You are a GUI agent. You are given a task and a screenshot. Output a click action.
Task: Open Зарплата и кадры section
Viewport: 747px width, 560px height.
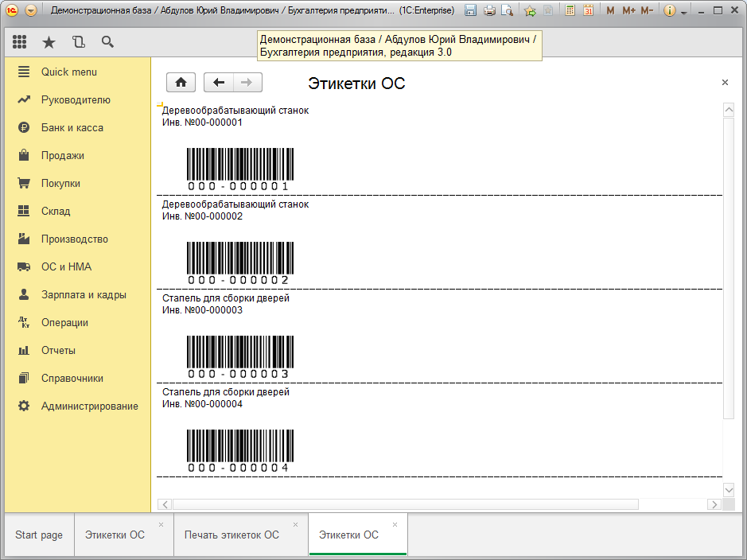tap(78, 295)
